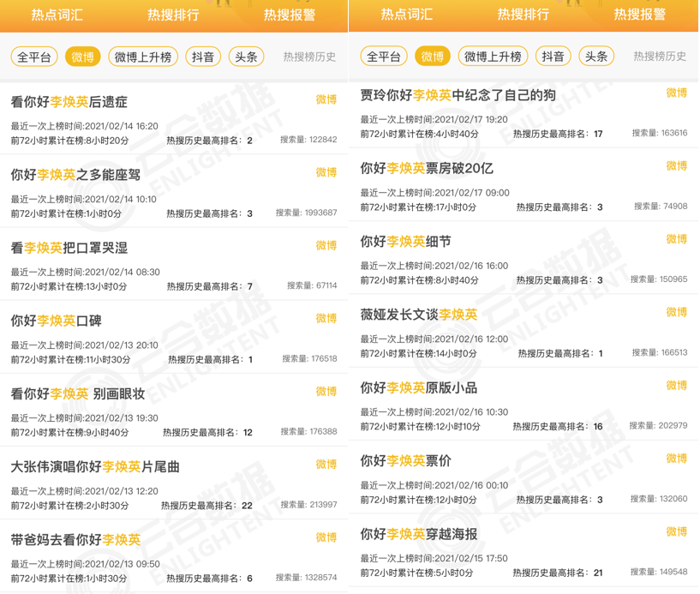Click search volume 搜索量: 67114
700x594 pixels.
pyautogui.click(x=312, y=285)
